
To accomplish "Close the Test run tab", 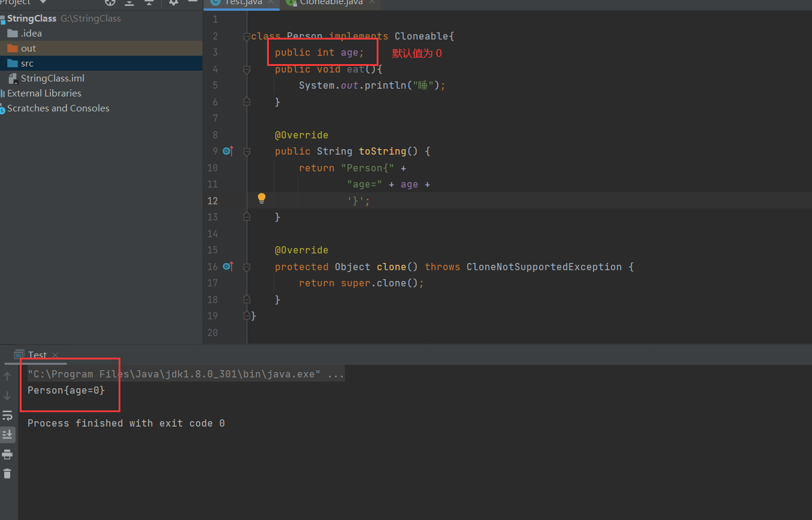I will pos(55,355).
